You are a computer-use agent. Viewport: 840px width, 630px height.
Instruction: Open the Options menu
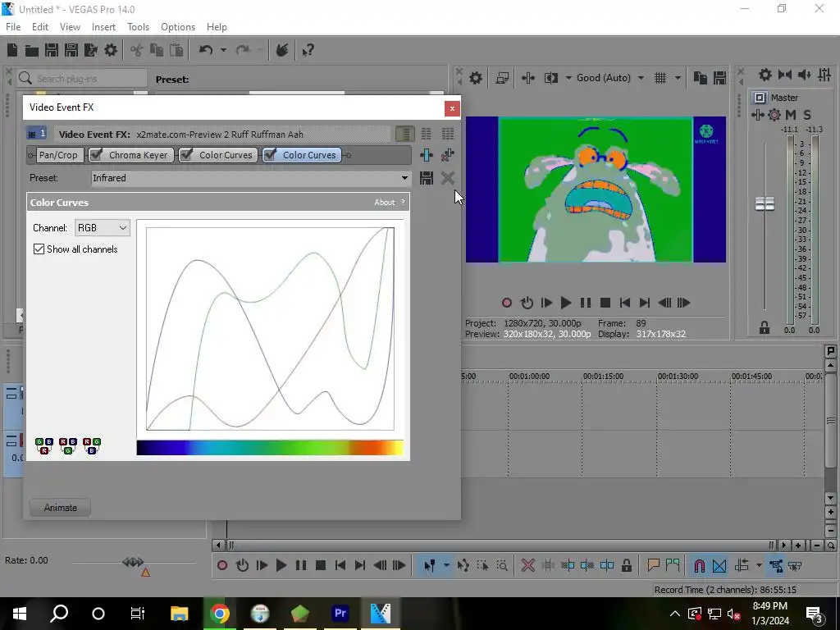178,27
